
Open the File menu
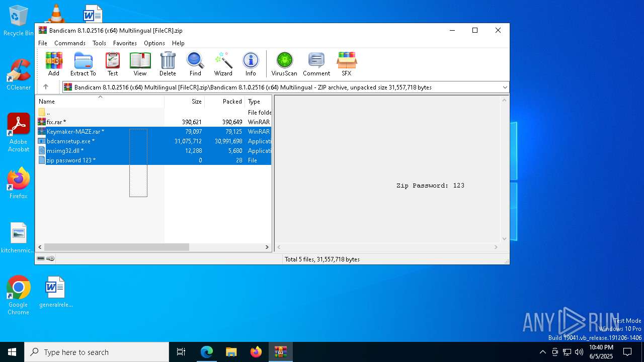pyautogui.click(x=43, y=43)
